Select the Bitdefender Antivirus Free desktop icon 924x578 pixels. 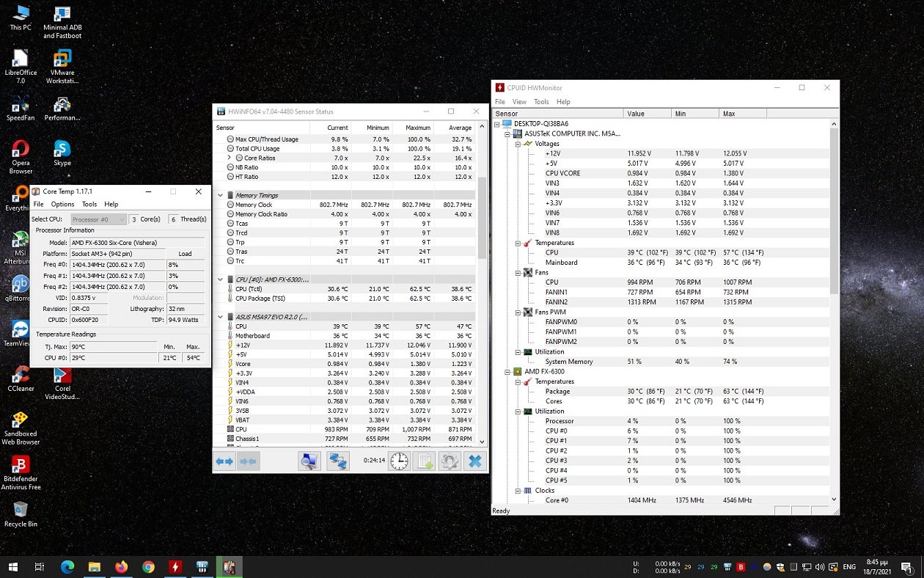(21, 473)
